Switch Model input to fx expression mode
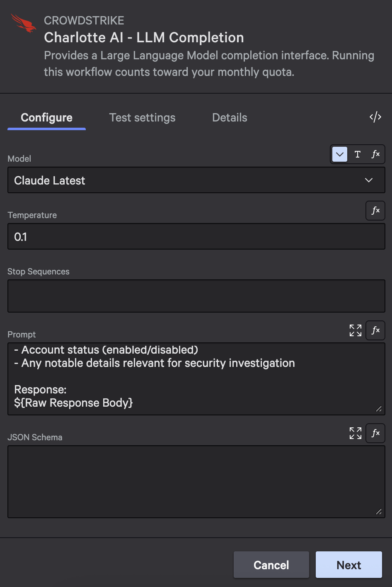Screen dimensions: 392x587 (375, 155)
